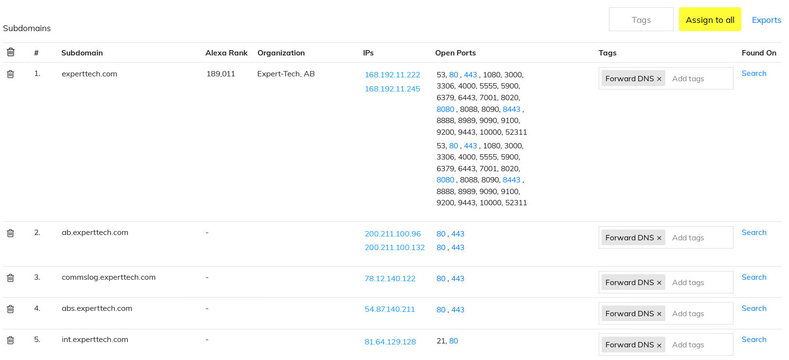Image resolution: width=789 pixels, height=360 pixels.
Task: Remove Forward DNS tag from experttech.com row
Action: 659,79
